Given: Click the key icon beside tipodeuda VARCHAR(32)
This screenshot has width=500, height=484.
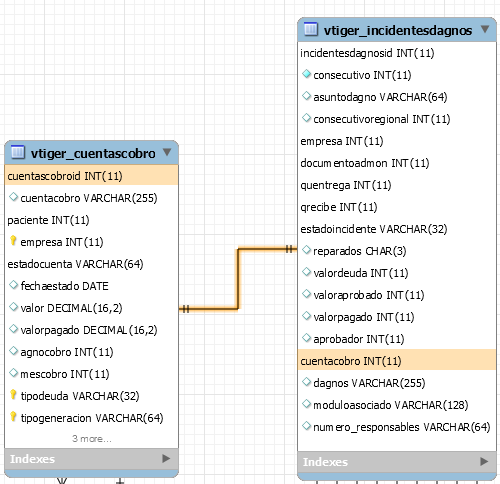Looking at the screenshot, I should coord(13,395).
